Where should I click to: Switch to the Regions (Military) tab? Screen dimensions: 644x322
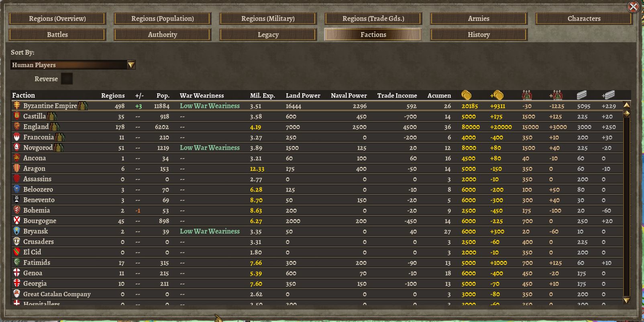(268, 18)
